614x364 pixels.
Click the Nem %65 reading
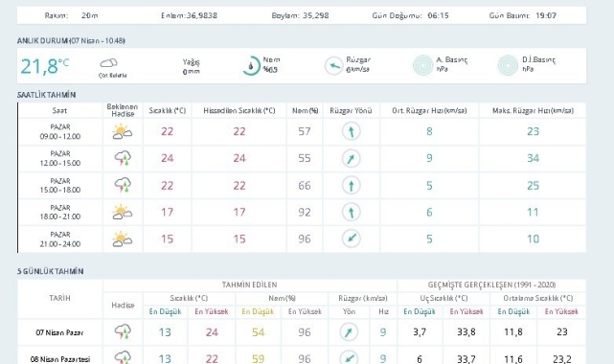point(271,64)
